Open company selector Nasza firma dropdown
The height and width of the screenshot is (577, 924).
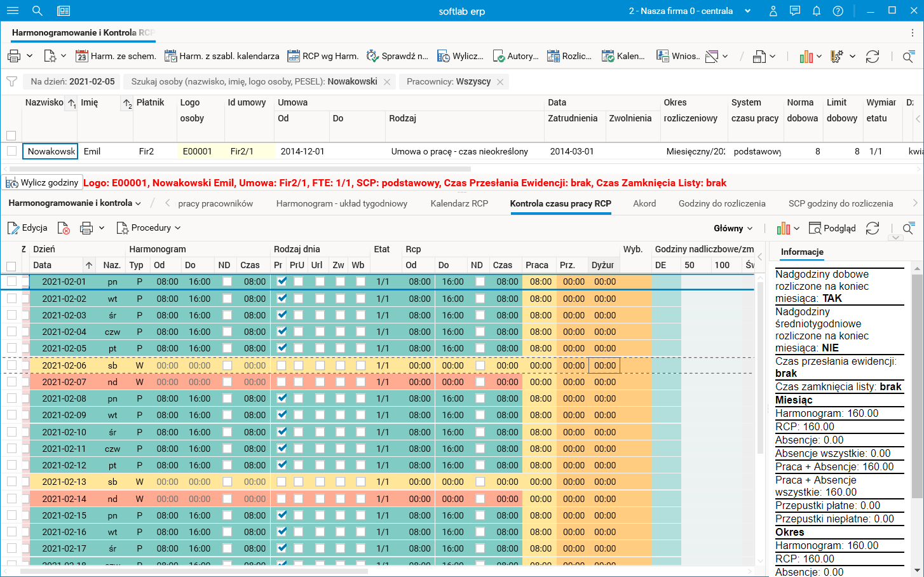coord(690,11)
